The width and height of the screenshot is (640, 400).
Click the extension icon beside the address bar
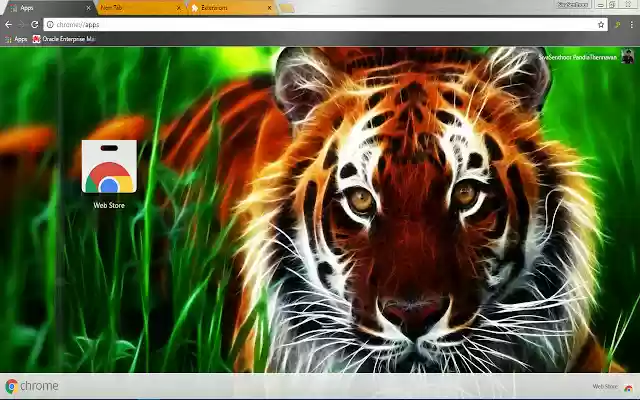coord(618,24)
